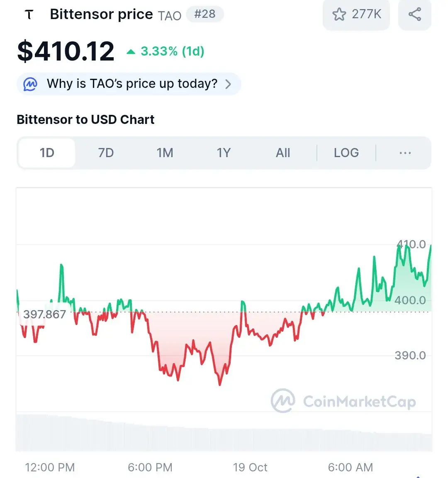Tap the watchlist star icon
The height and width of the screenshot is (478, 448).
click(x=339, y=15)
